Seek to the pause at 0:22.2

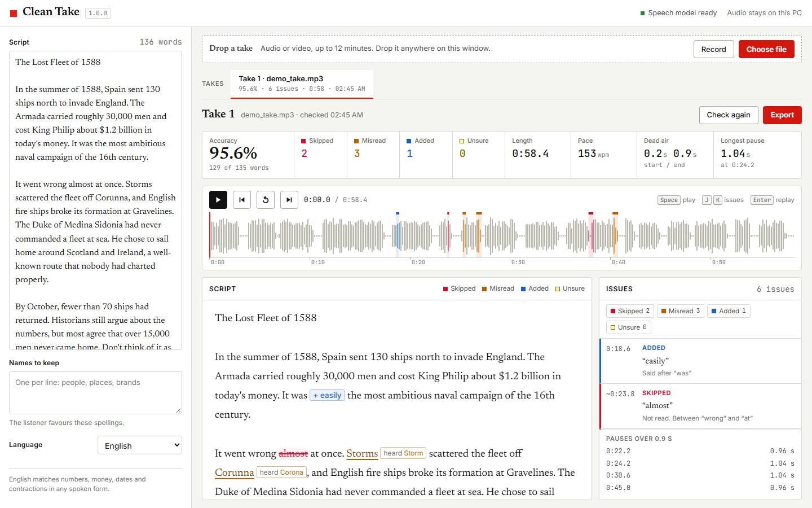(x=700, y=451)
